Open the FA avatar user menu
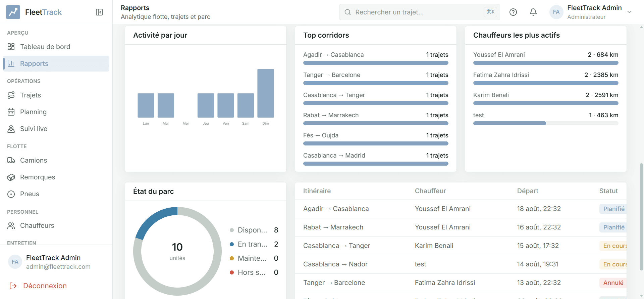Image resolution: width=644 pixels, height=299 pixels. pyautogui.click(x=556, y=12)
